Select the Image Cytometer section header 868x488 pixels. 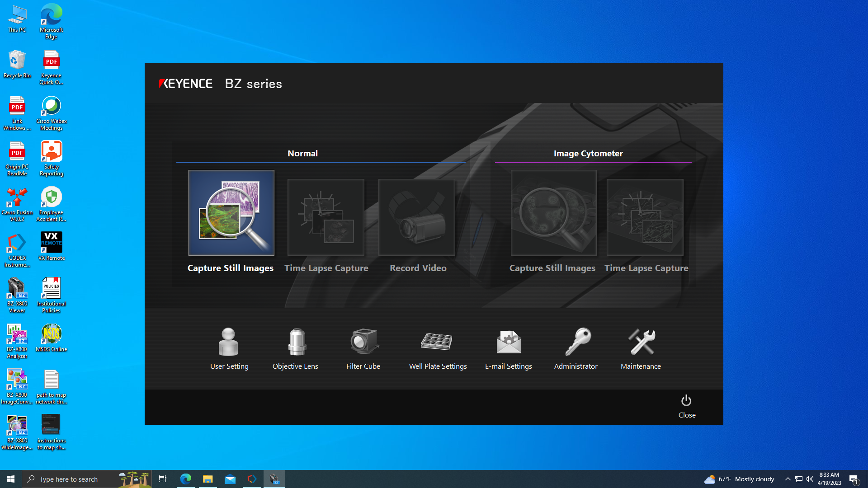point(588,154)
